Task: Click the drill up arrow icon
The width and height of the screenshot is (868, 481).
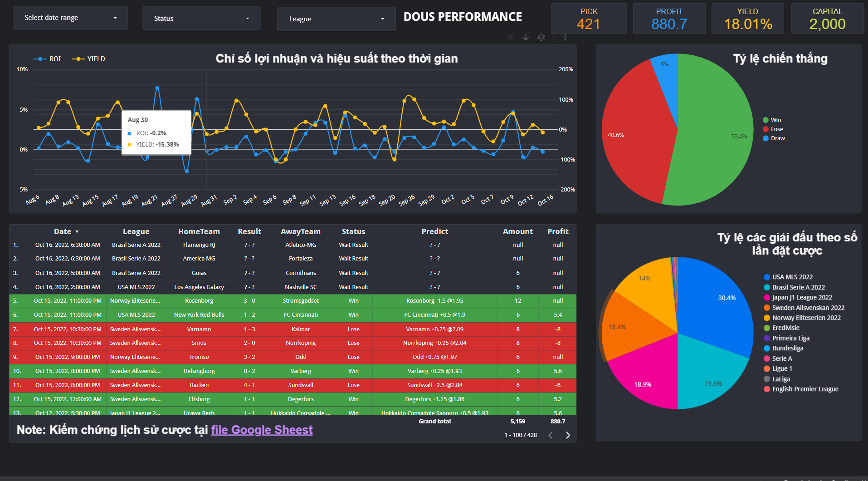Action: 510,37
